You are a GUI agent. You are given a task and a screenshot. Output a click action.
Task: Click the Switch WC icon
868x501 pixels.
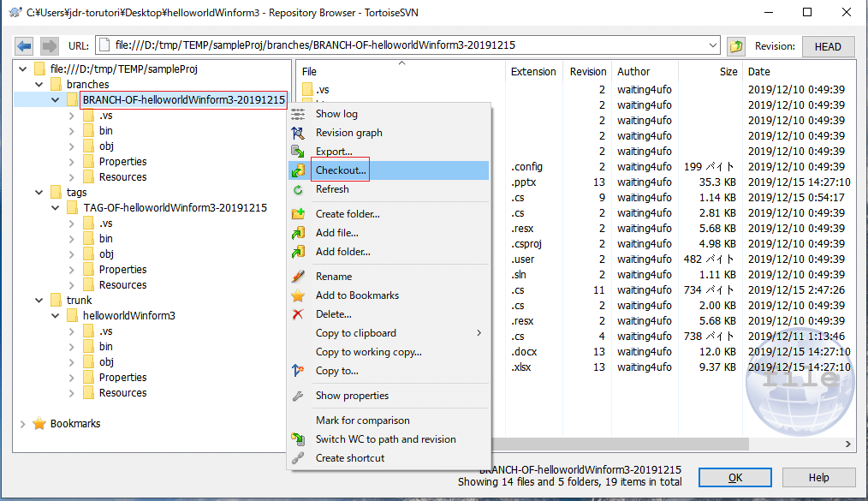pos(298,439)
